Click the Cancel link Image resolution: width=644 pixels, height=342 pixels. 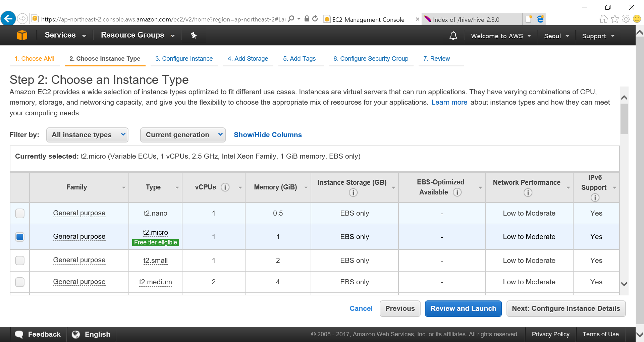click(361, 308)
